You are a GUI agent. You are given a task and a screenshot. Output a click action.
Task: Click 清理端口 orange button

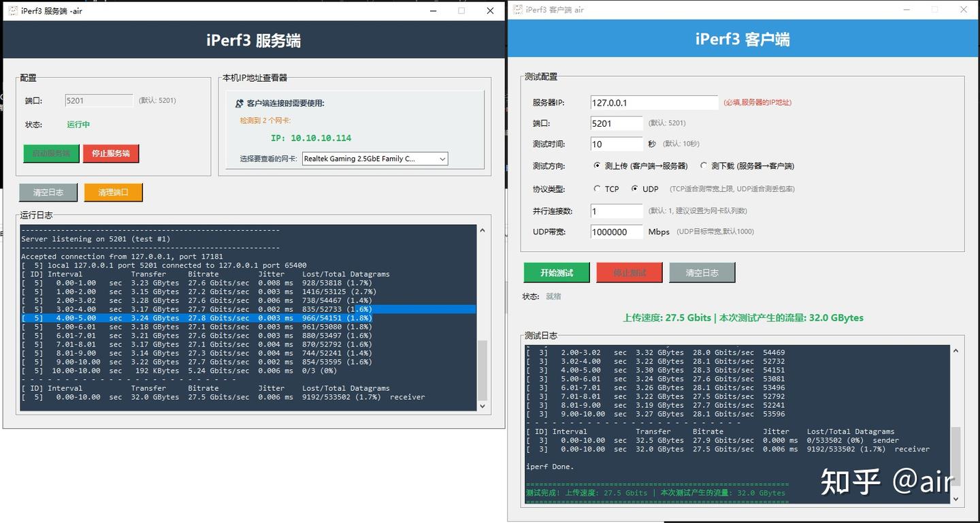coord(113,192)
